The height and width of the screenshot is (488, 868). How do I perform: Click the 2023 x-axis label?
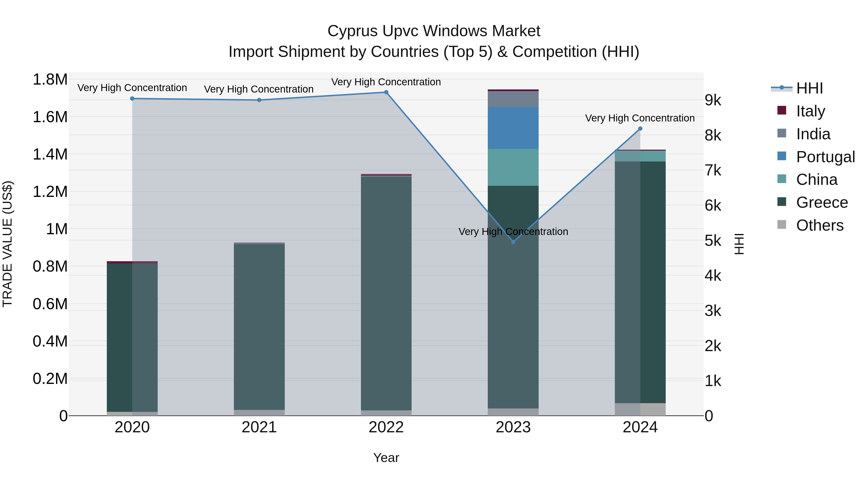513,427
